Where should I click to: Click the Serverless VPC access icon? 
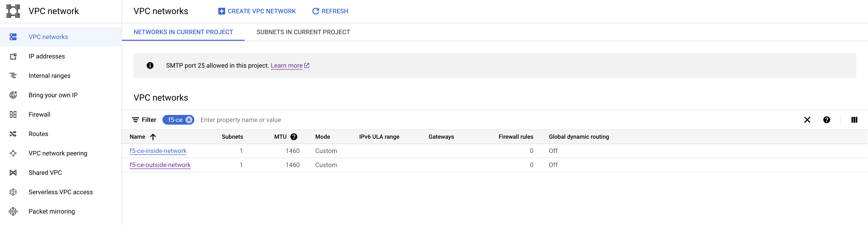[13, 192]
